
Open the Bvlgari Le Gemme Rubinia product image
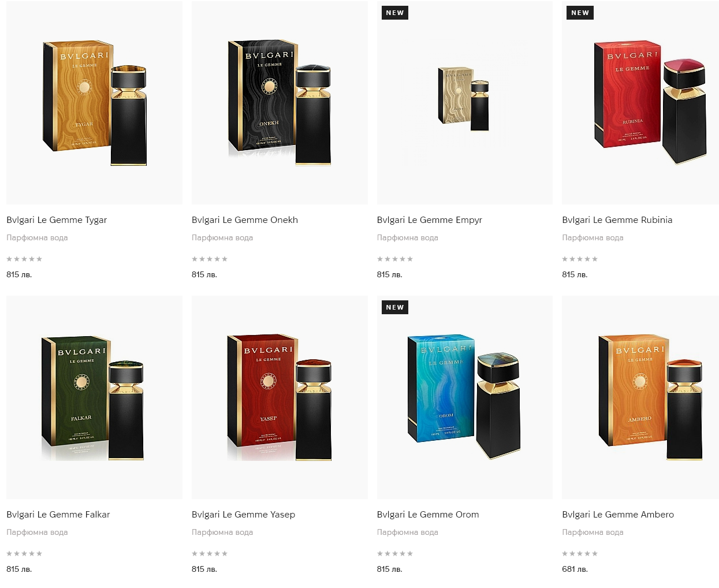640,102
